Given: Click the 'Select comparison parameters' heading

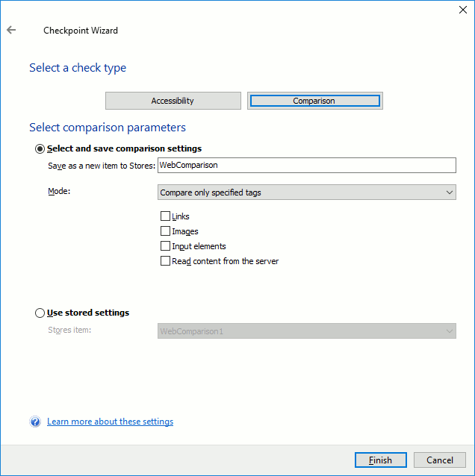Looking at the screenshot, I should [x=108, y=128].
